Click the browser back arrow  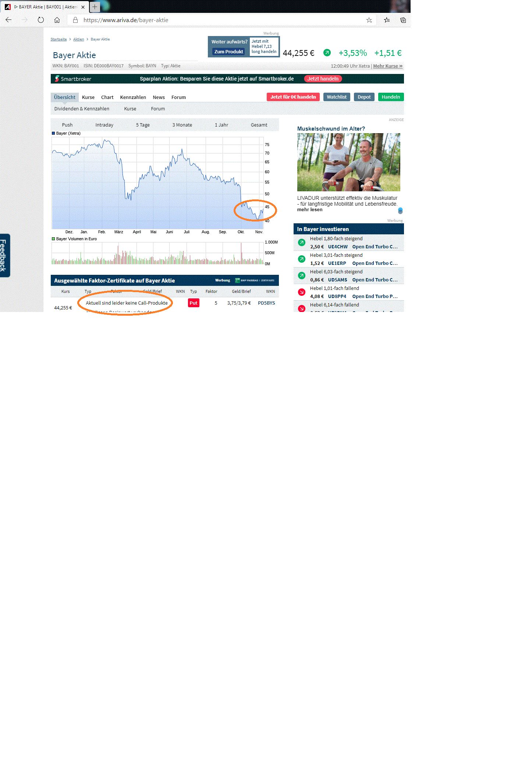[9, 20]
